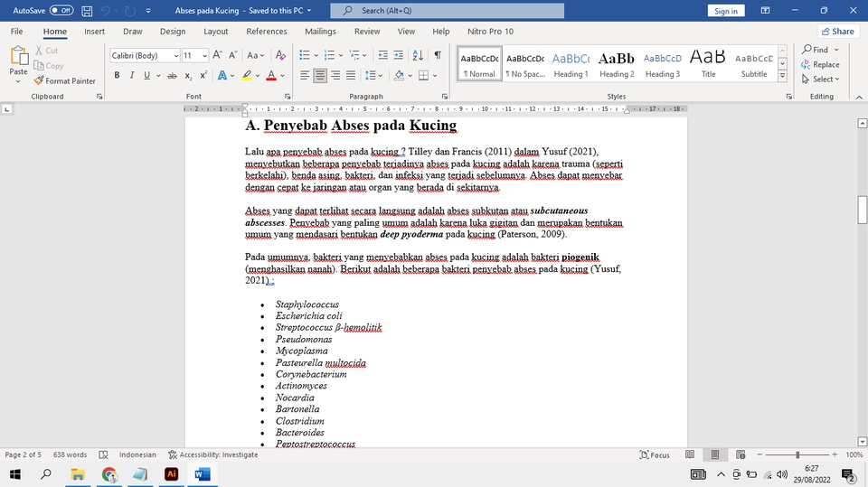
Task: Open underline style dropdown arrow
Action: coord(158,75)
